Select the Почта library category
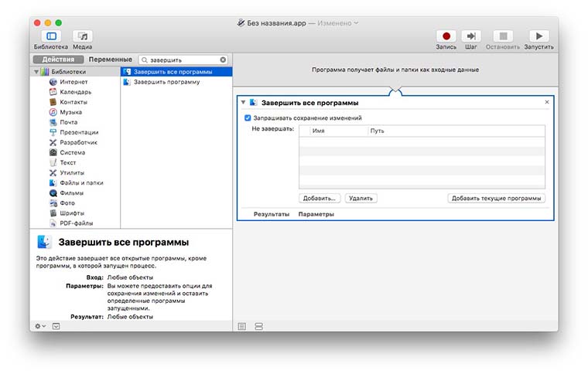This screenshot has height=374, width=588. (69, 122)
